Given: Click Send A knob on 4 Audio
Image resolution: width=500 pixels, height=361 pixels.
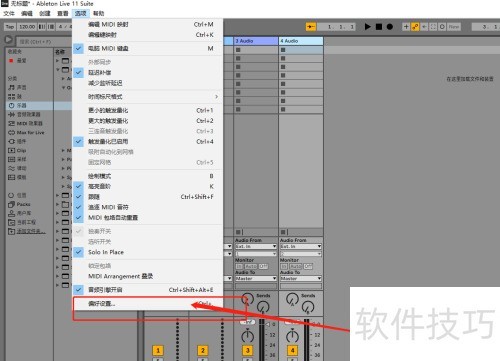Looking at the screenshot, I should (292, 299).
